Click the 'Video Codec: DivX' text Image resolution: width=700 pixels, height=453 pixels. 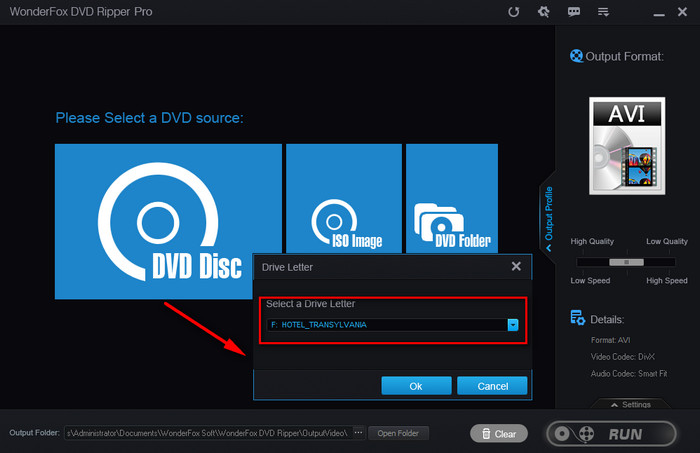(623, 357)
